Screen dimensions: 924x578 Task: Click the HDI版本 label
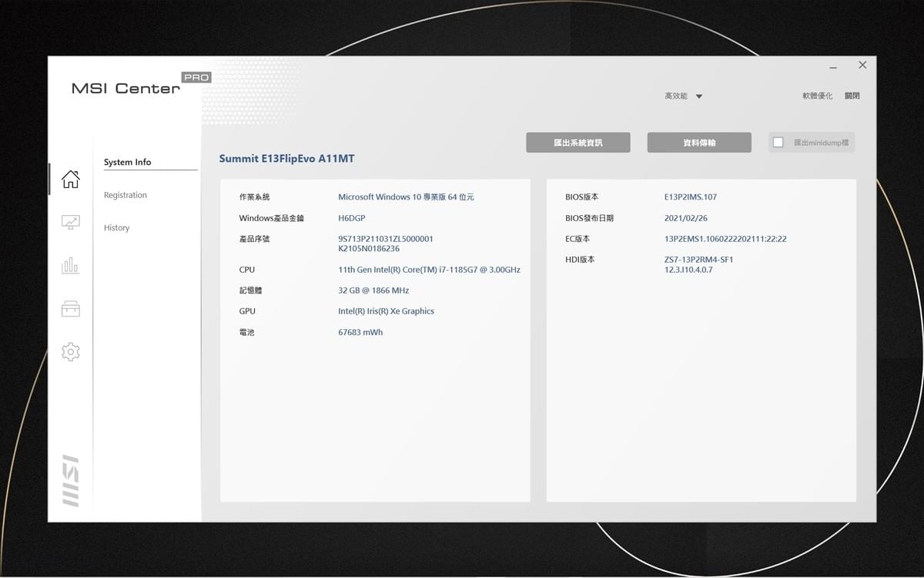[x=580, y=260]
